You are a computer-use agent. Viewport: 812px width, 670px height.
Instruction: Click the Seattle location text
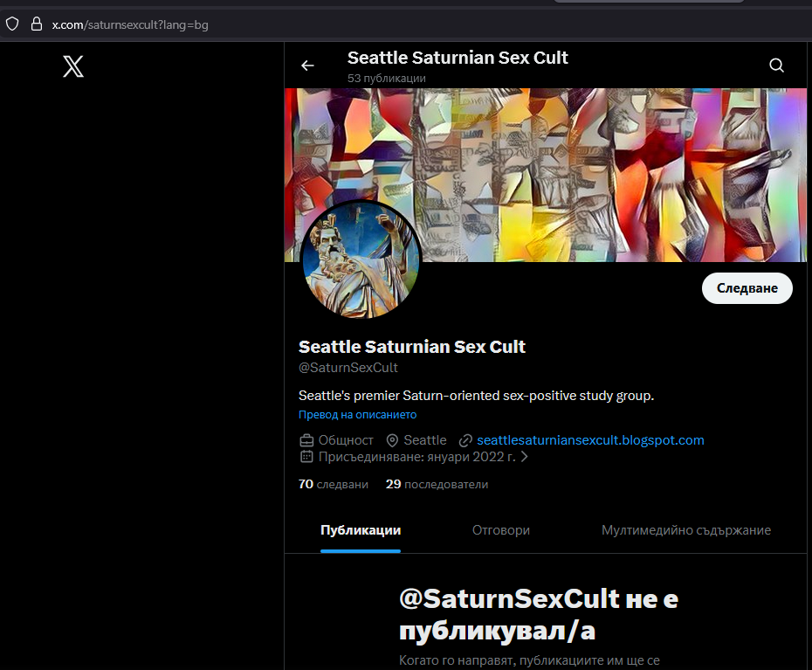tap(424, 440)
